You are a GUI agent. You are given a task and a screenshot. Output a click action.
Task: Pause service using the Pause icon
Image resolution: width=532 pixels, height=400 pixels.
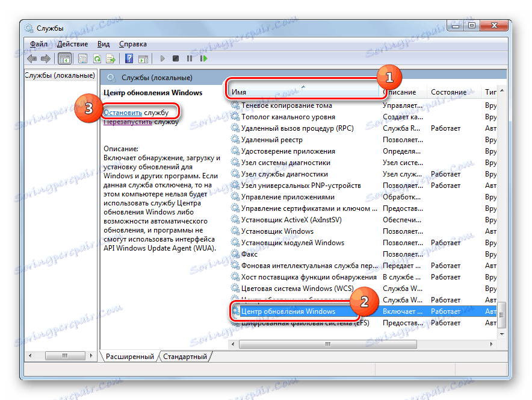click(190, 59)
